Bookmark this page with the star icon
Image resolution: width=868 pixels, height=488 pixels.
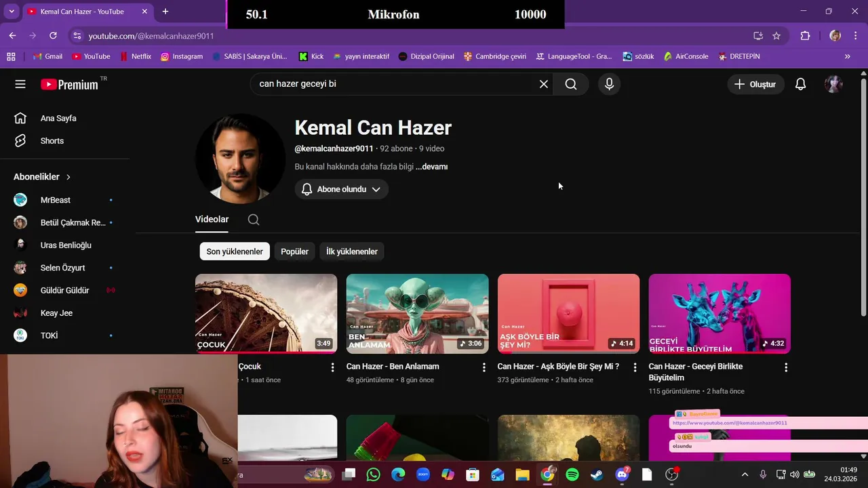point(776,36)
